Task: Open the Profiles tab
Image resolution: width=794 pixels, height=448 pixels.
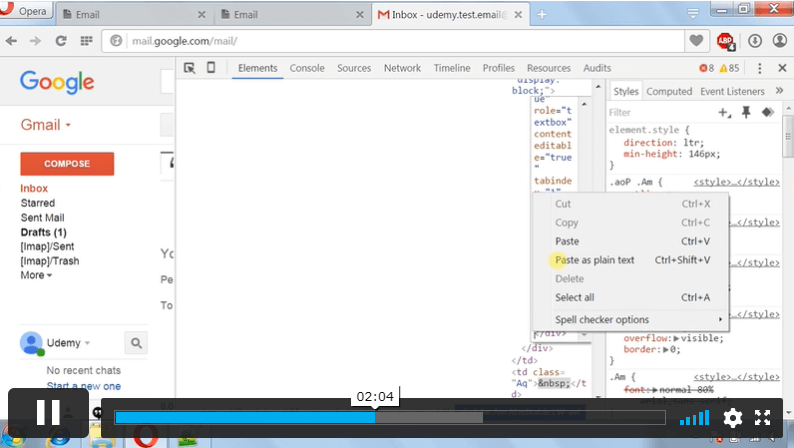Action: 498,68
